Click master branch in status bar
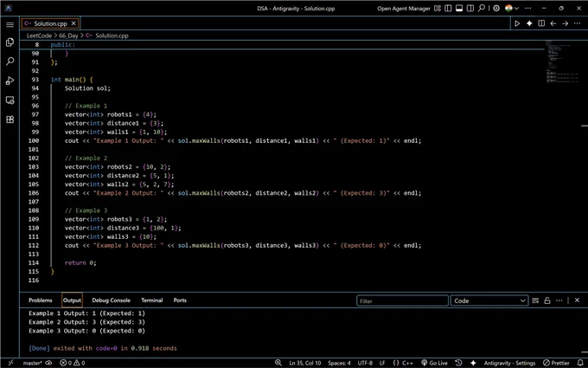The width and height of the screenshot is (588, 368). click(32, 363)
